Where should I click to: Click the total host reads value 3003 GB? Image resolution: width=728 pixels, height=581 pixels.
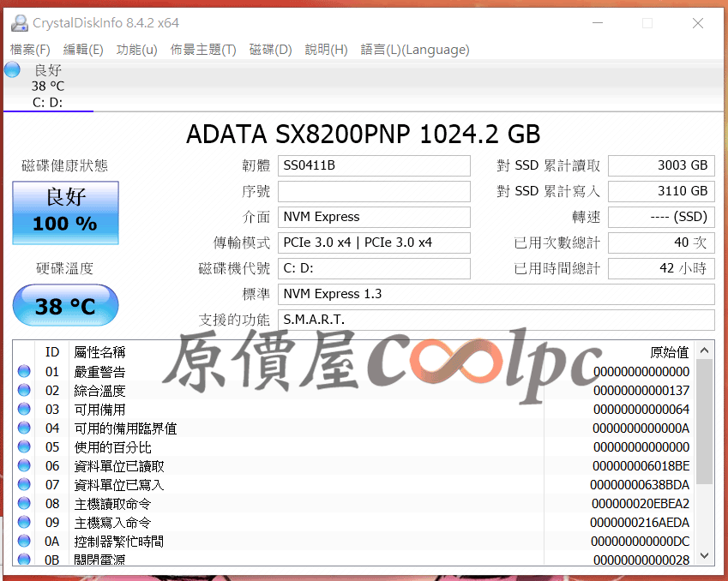pyautogui.click(x=661, y=165)
